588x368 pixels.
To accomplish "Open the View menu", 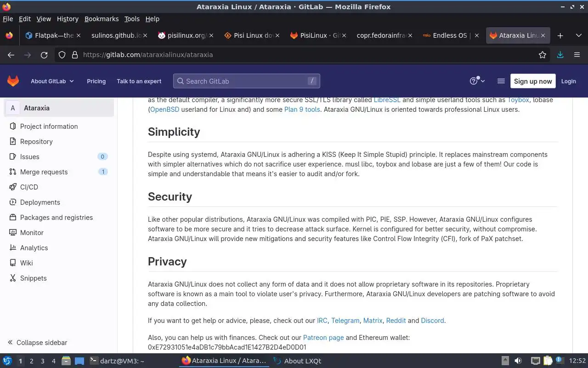I will pos(44,19).
